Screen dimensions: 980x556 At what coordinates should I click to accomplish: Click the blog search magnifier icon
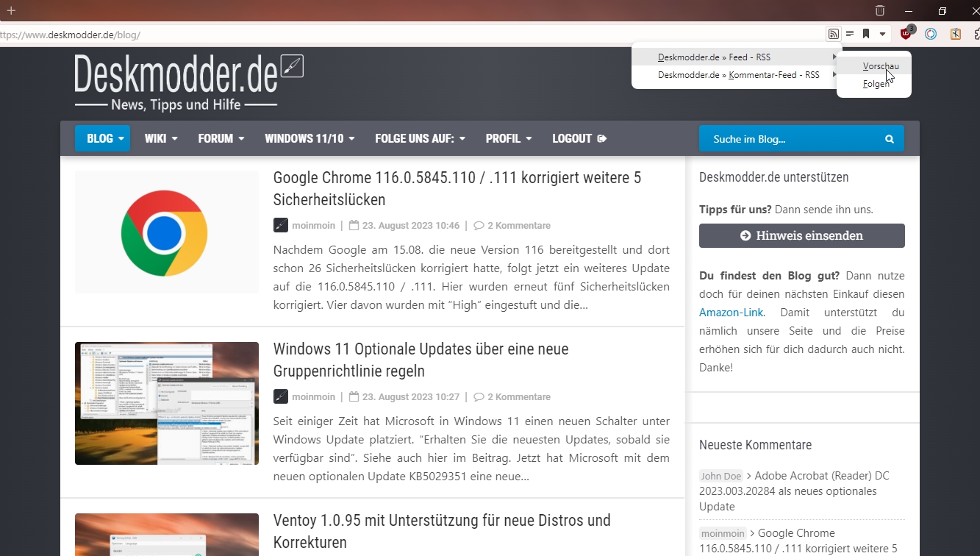890,138
